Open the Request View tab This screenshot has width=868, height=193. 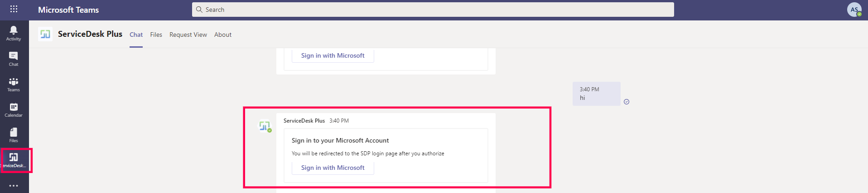(188, 35)
